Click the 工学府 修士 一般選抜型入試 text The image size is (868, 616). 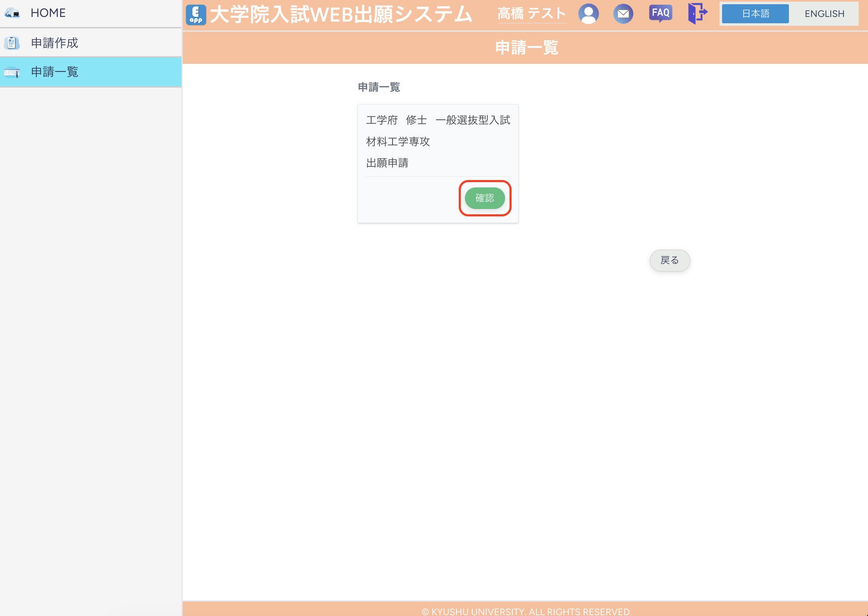438,120
